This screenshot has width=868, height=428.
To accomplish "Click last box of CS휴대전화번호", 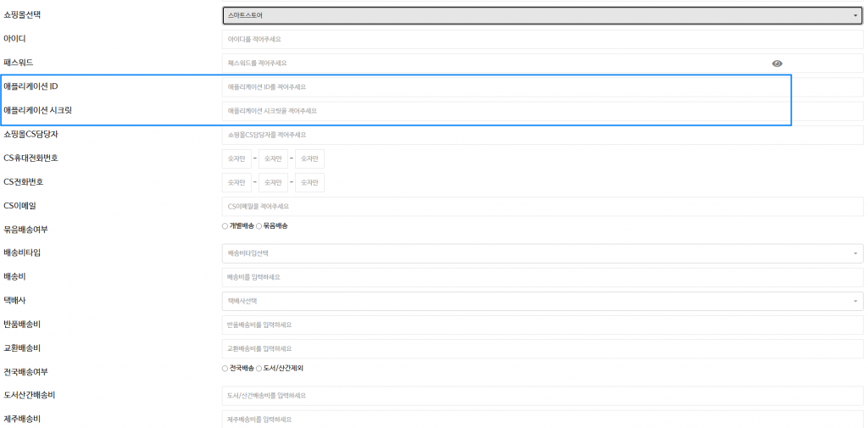I will click(309, 158).
